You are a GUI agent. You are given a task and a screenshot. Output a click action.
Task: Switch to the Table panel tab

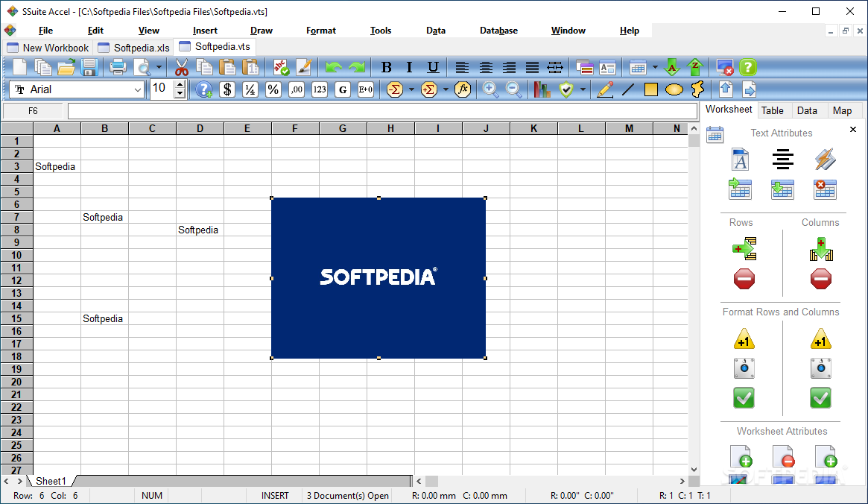[x=772, y=110]
